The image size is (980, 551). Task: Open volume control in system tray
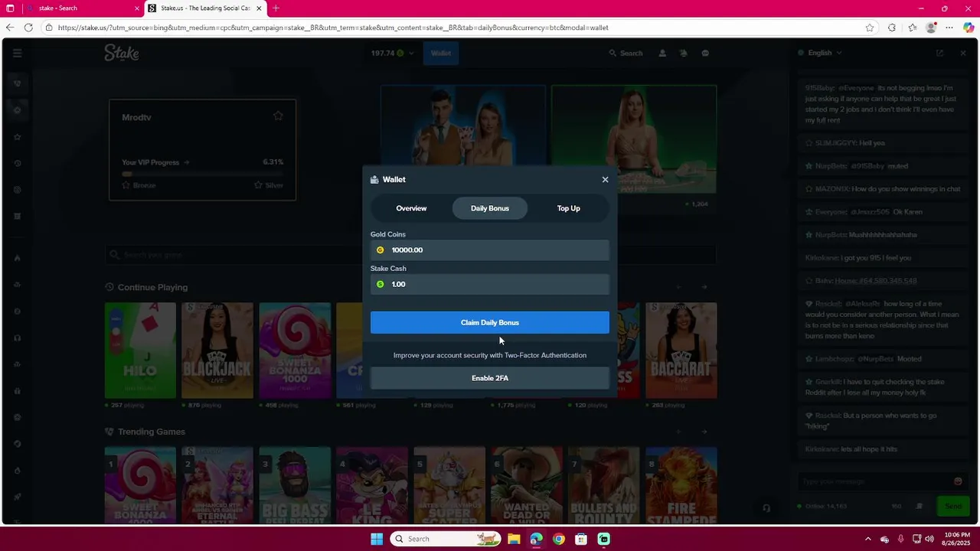point(929,539)
